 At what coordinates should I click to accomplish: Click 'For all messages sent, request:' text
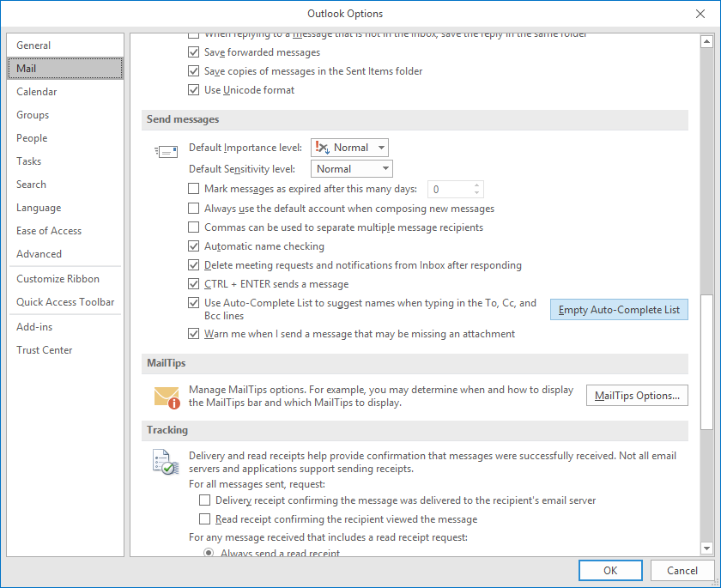tap(257, 484)
